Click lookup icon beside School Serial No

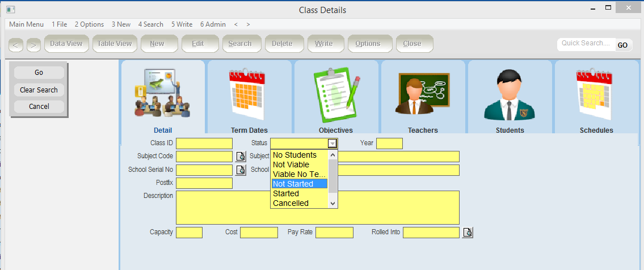coord(241,170)
